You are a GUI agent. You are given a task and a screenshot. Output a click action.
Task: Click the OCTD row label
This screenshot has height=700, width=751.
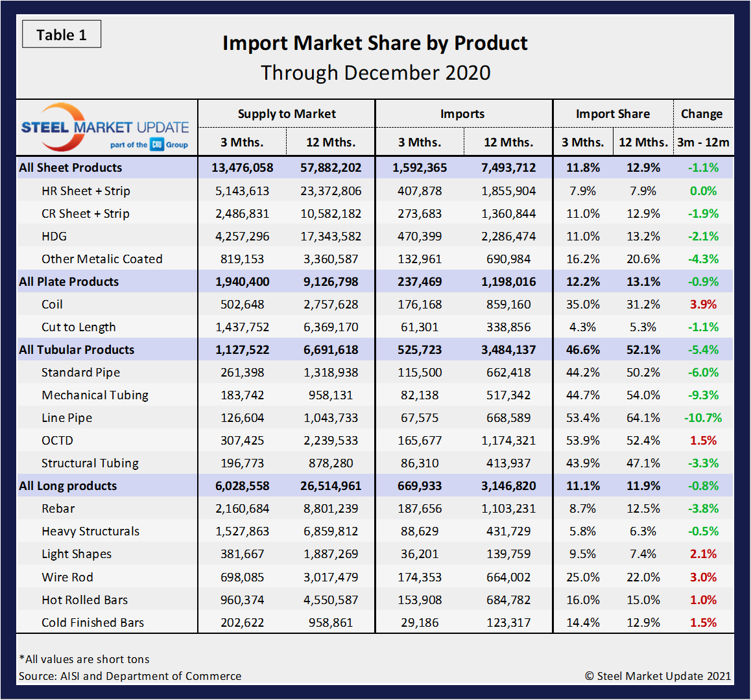tap(57, 441)
